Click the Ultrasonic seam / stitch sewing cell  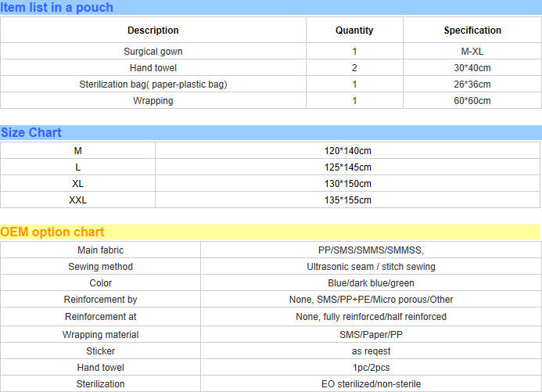(371, 267)
